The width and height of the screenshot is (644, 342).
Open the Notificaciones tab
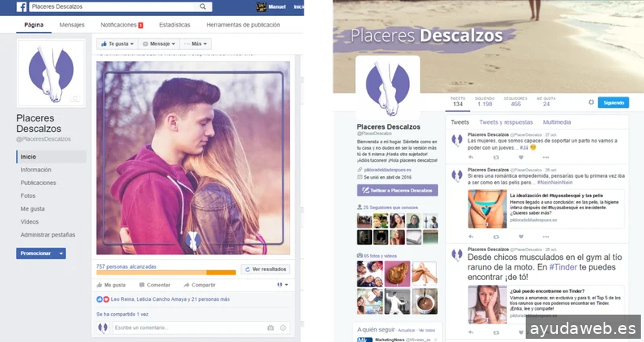pos(122,25)
